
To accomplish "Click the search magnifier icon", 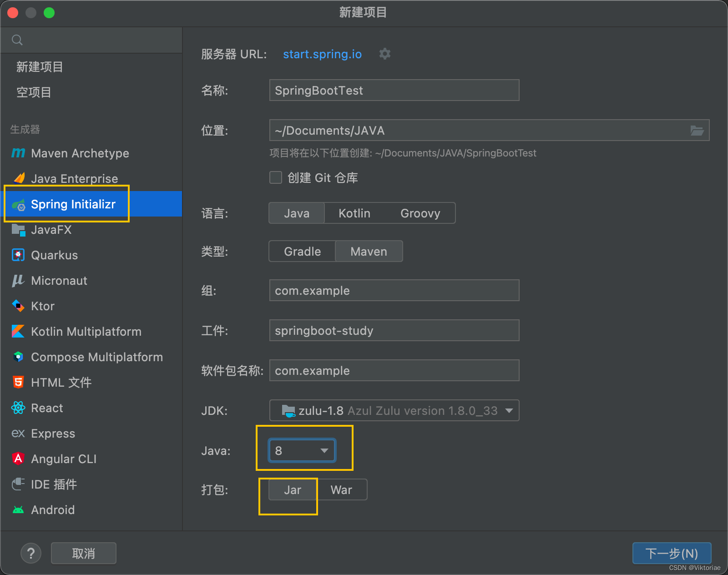I will point(17,40).
